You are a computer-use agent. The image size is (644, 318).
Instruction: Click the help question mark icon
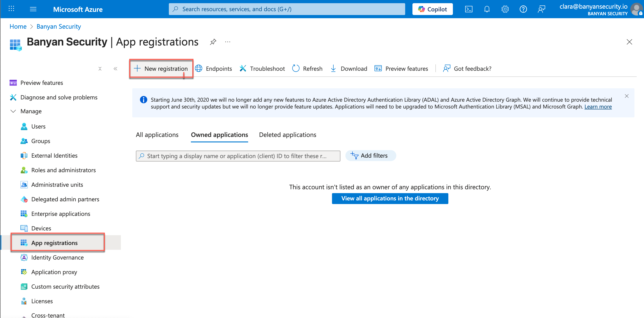[523, 9]
